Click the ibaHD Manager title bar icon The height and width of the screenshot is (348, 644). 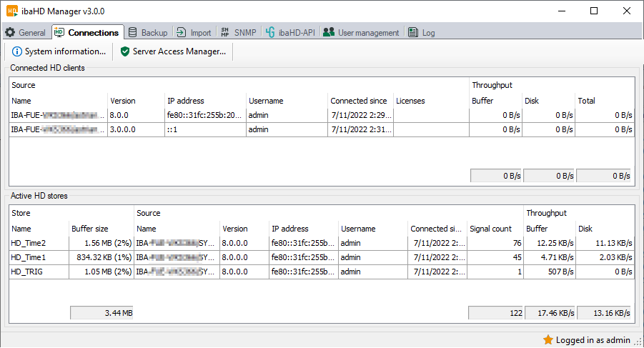[x=12, y=11]
